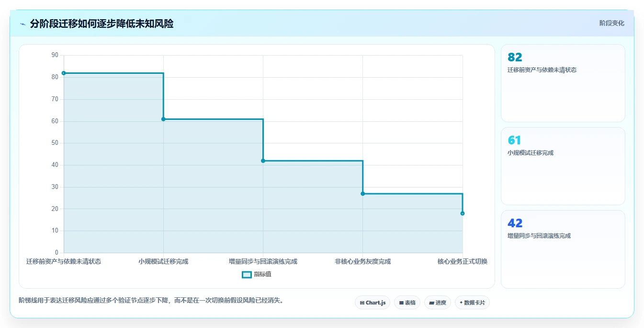Viewport: 644px width, 328px height.
Task: Click the data point at value 61
Action: coord(163,119)
